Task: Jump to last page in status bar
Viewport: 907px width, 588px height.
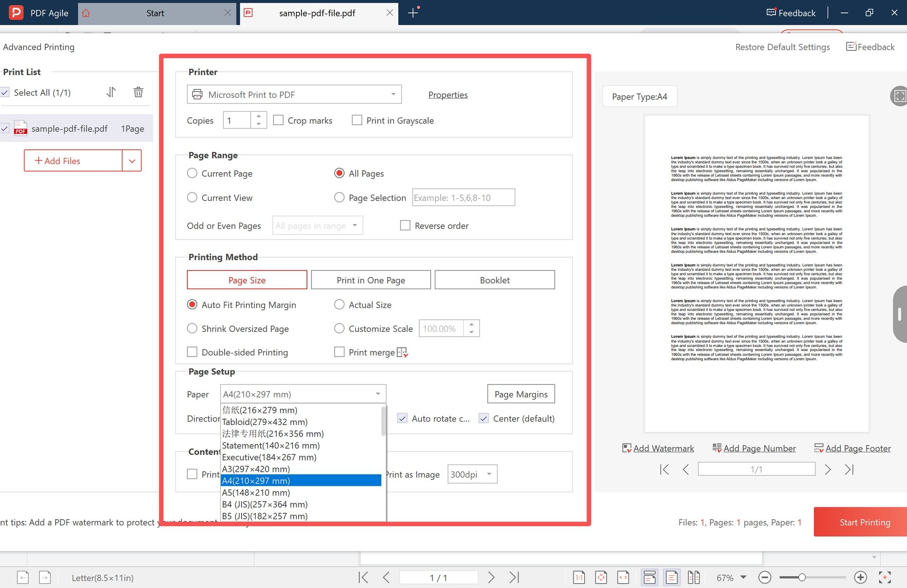Action: pos(514,577)
